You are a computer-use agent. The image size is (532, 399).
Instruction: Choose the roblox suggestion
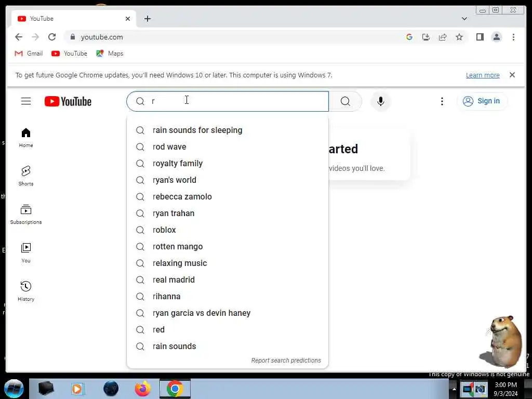pyautogui.click(x=228, y=230)
